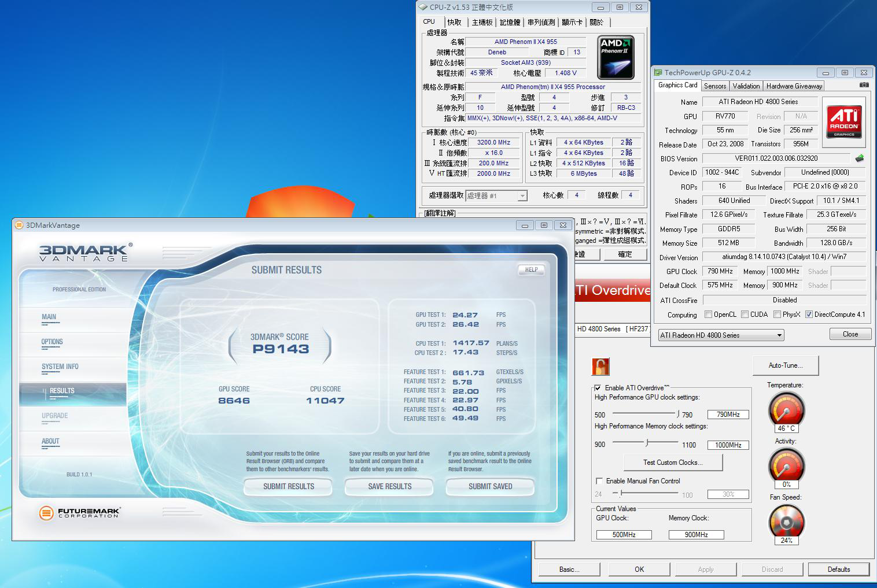Uncheck Enable ATI Overdrive checkbox
The height and width of the screenshot is (588, 877).
[598, 388]
